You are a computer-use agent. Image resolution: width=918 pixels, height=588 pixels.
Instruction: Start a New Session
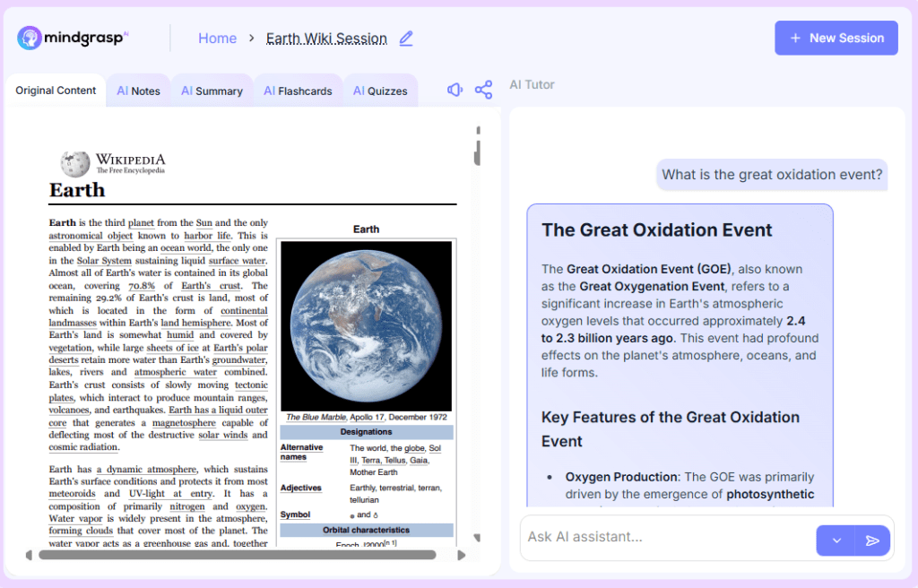click(836, 38)
